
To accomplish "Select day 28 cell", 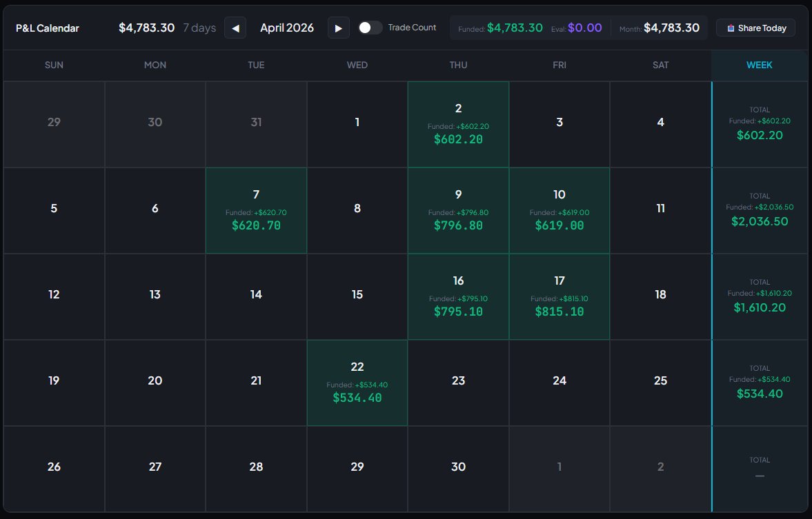I will pos(257,469).
